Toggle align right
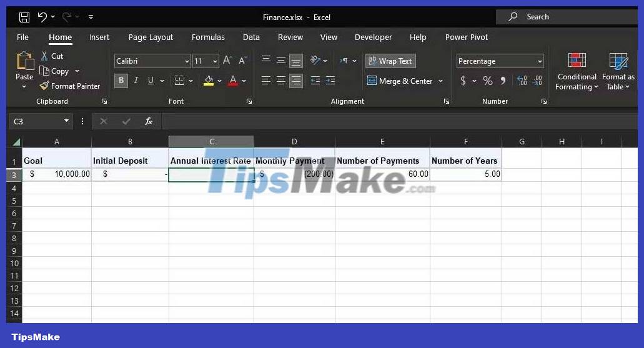This screenshot has height=348, width=644. click(295, 81)
